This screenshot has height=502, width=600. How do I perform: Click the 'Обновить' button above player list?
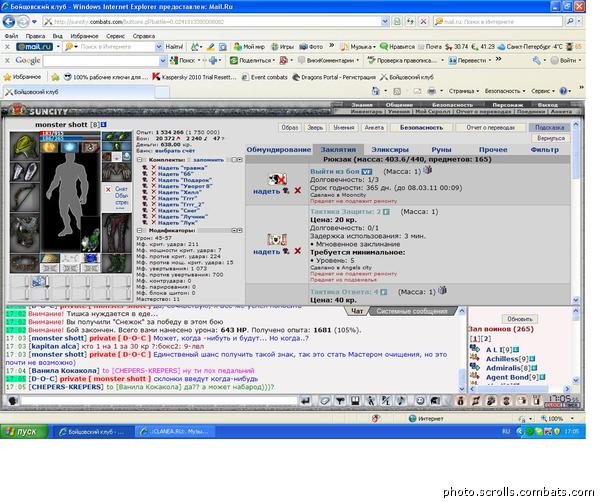point(519,319)
